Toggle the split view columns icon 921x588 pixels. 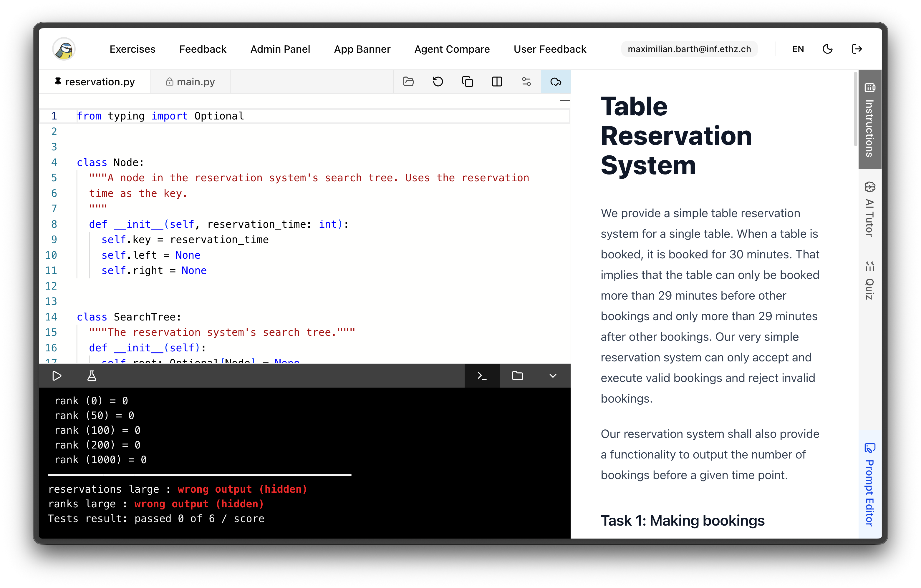click(497, 82)
